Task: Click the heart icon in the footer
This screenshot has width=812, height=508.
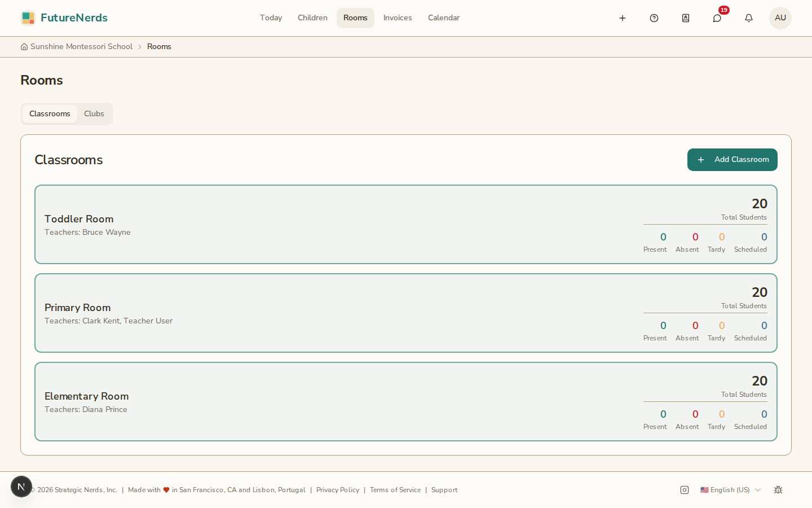Action: 166,490
